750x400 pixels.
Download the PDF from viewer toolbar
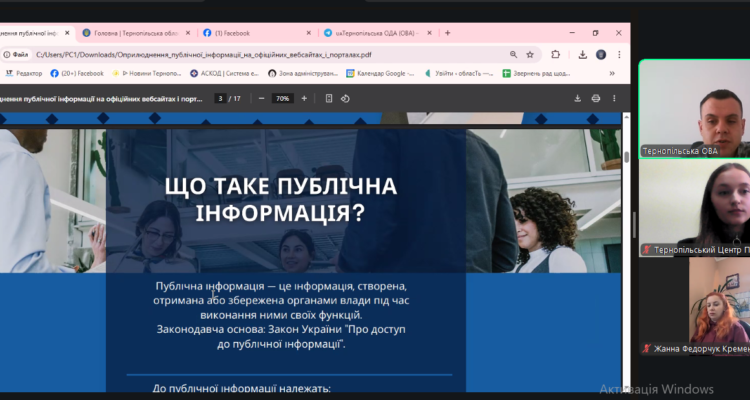pos(577,99)
